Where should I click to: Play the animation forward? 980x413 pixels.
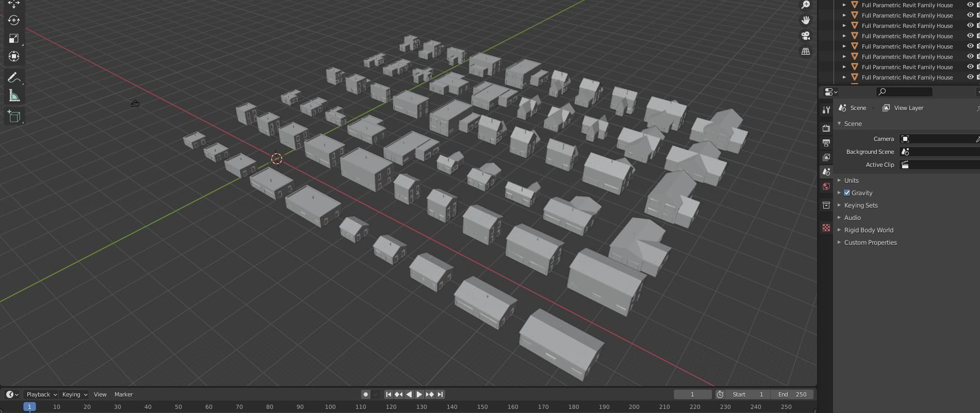pyautogui.click(x=419, y=394)
